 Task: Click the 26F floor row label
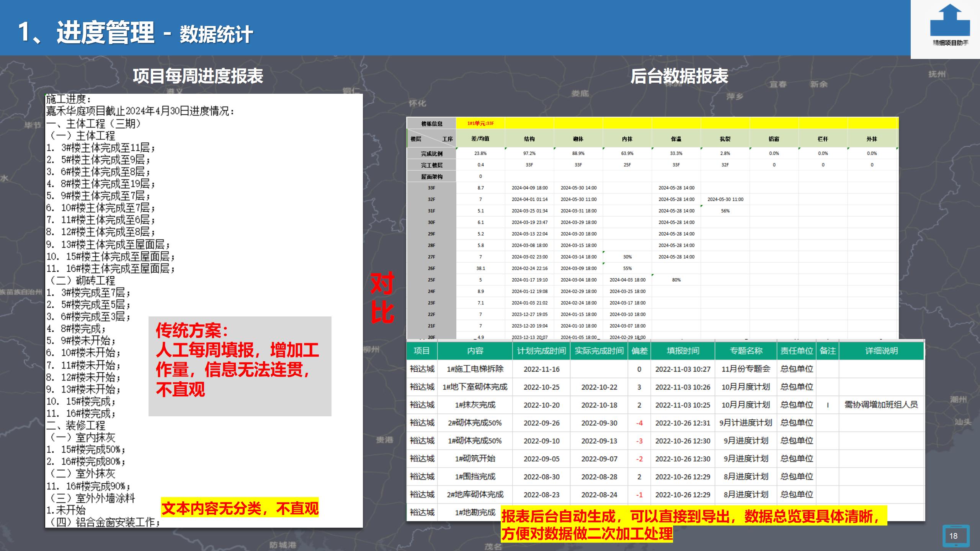[x=431, y=268]
